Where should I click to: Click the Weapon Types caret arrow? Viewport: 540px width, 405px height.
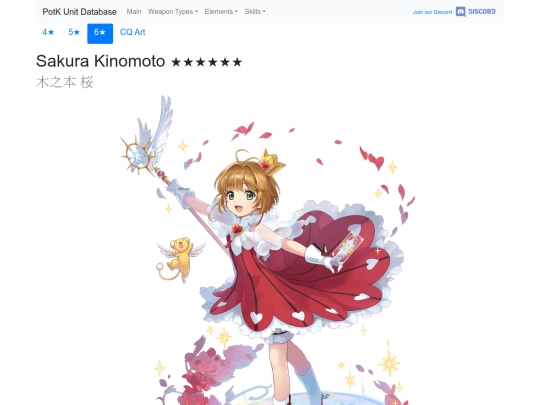[x=196, y=12]
